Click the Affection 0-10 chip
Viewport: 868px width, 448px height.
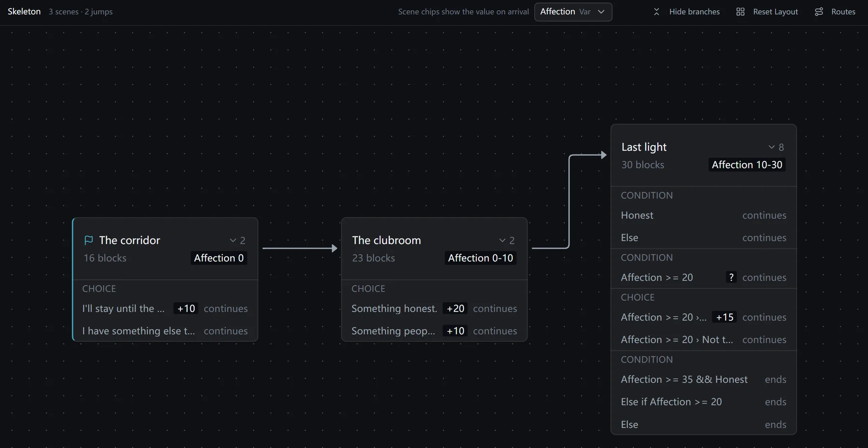tap(480, 258)
